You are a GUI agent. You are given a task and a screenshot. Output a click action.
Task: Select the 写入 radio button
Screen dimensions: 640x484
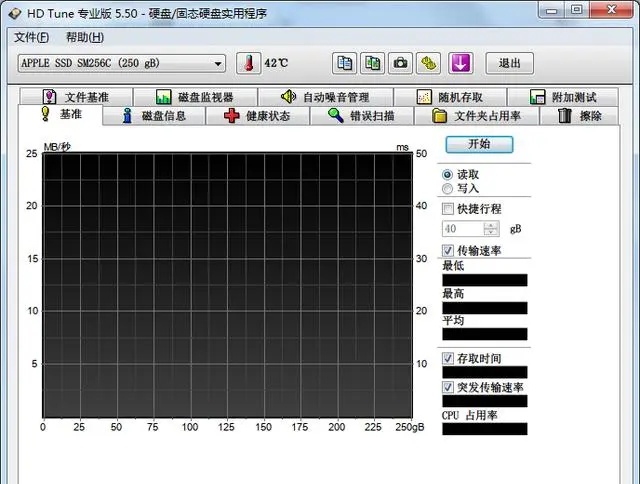pyautogui.click(x=447, y=188)
